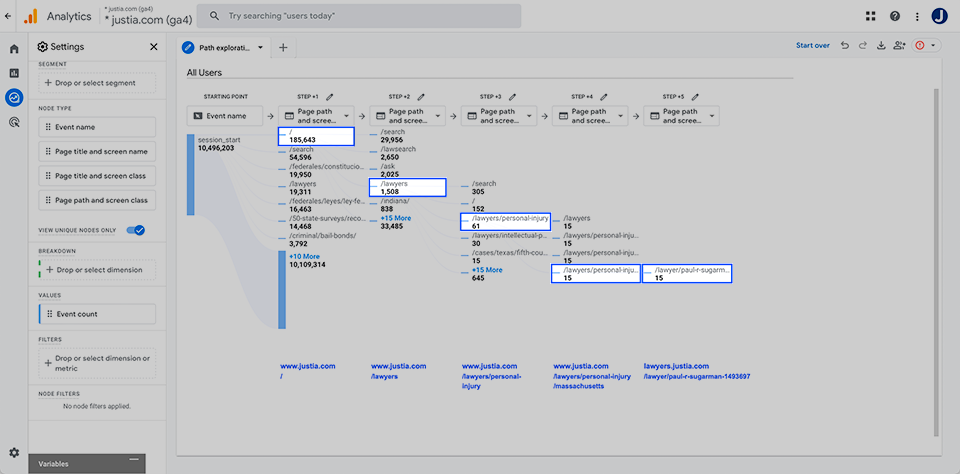Click the session_start starting node bar
The height and width of the screenshot is (474, 960).
(x=191, y=230)
